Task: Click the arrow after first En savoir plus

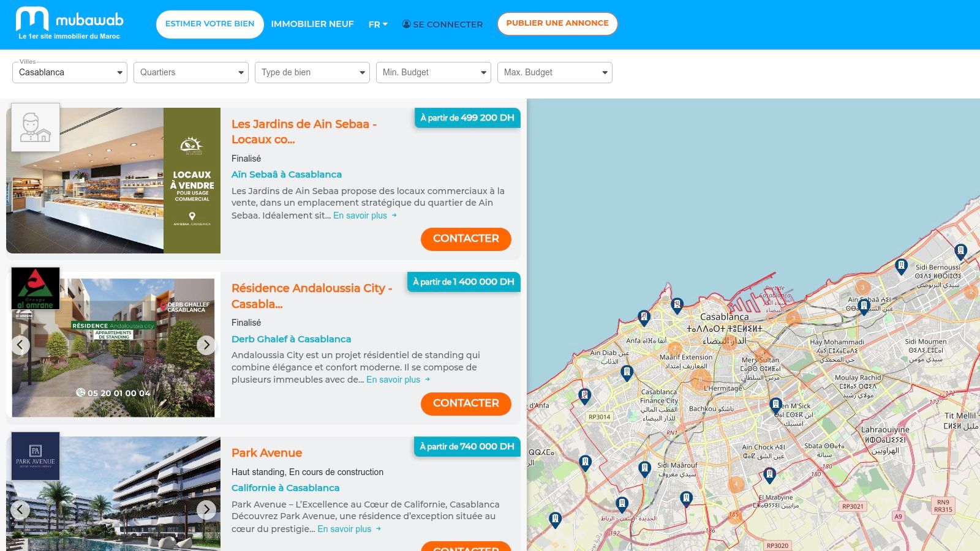Action: [x=394, y=216]
